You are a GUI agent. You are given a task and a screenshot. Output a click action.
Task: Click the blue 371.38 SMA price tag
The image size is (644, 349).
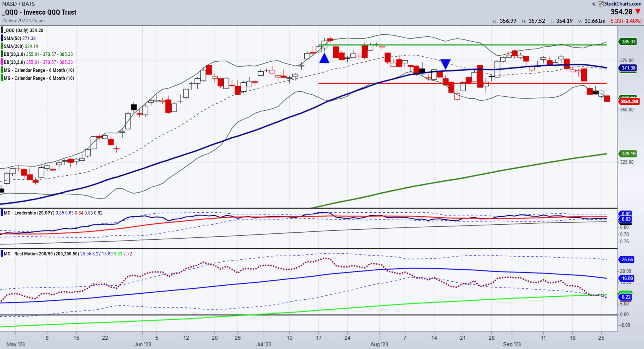click(628, 68)
